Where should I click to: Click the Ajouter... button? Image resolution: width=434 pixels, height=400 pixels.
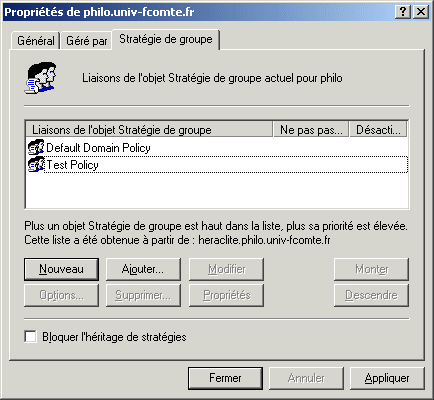tap(143, 269)
